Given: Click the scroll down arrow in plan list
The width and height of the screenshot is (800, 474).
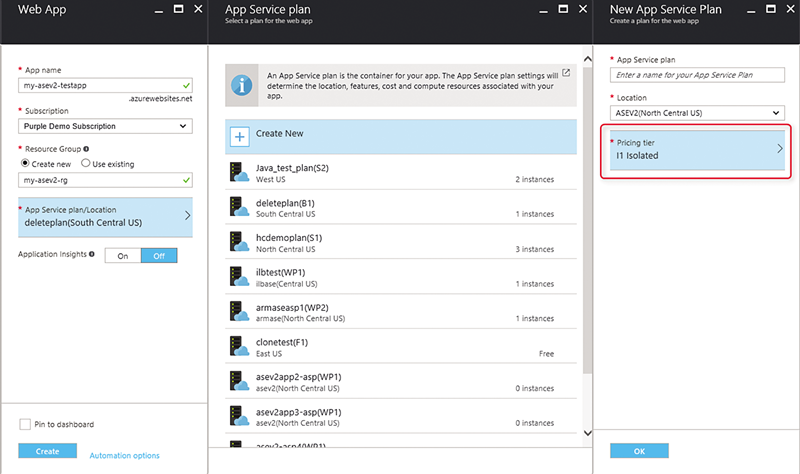Looking at the screenshot, I should 587,433.
